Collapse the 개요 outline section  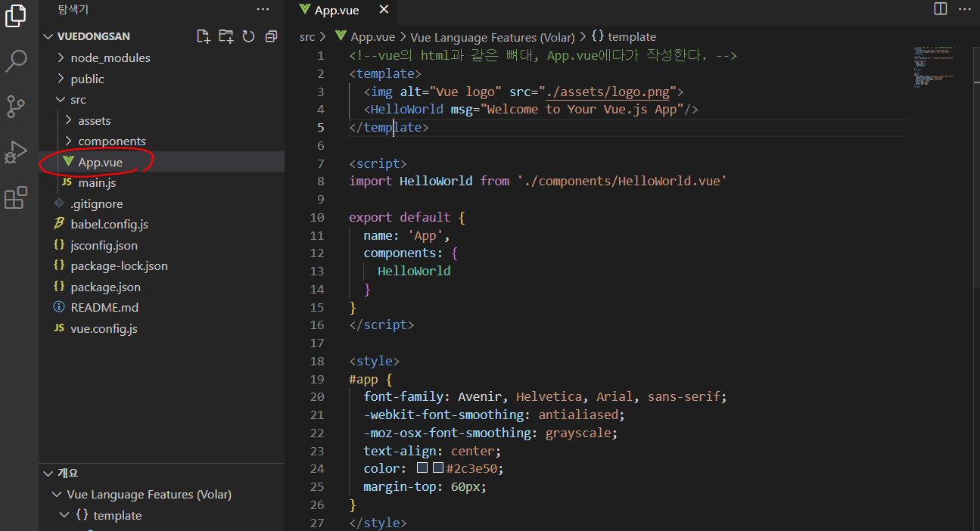(x=161, y=473)
